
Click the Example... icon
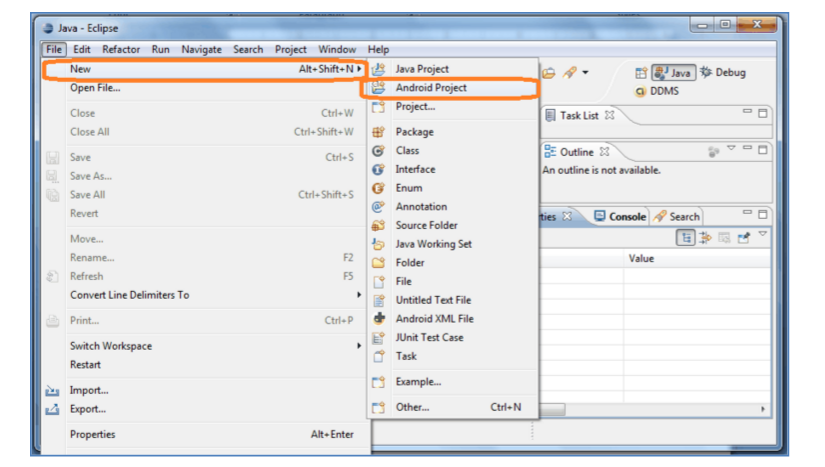(x=378, y=382)
